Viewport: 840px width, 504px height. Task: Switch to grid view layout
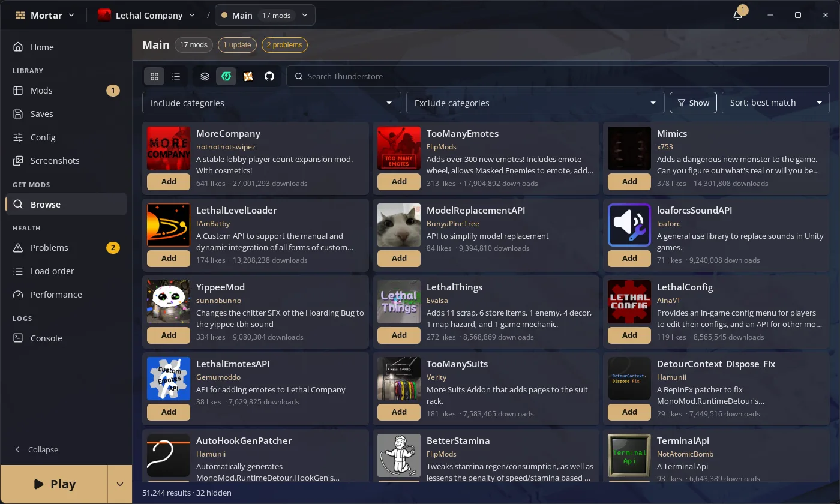coord(154,76)
